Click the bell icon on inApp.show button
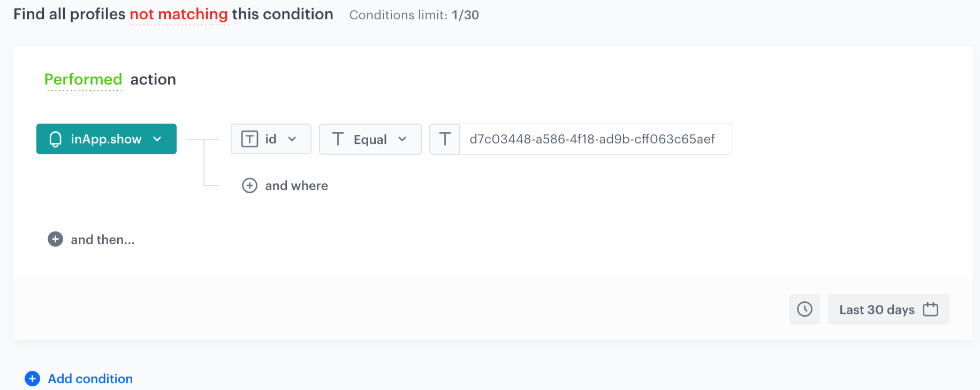This screenshot has width=980, height=390. click(55, 139)
